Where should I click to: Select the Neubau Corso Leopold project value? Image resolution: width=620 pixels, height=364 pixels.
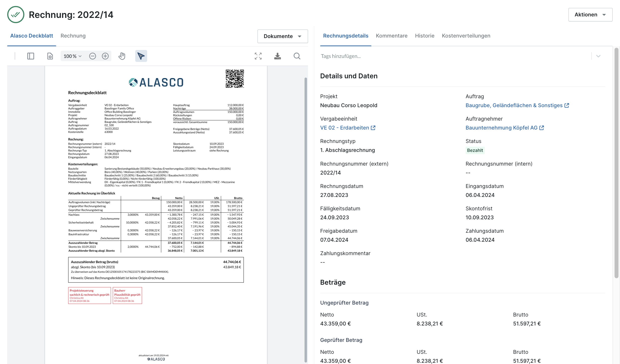tap(349, 105)
